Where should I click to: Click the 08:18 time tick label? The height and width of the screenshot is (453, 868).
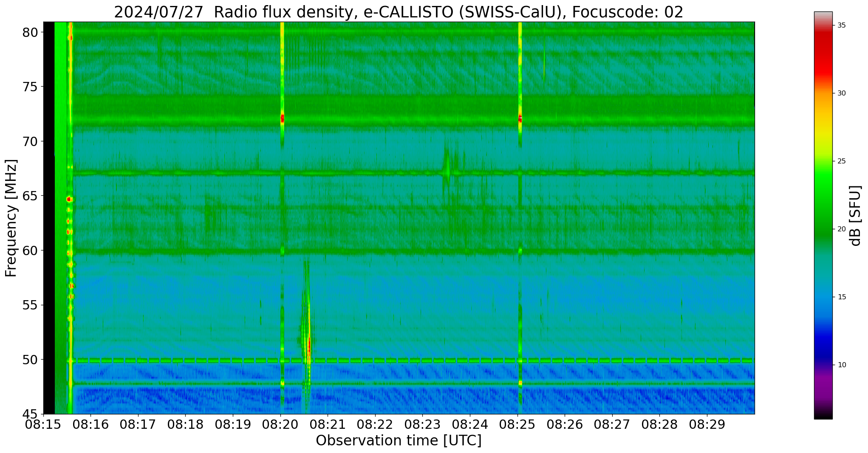point(185,424)
